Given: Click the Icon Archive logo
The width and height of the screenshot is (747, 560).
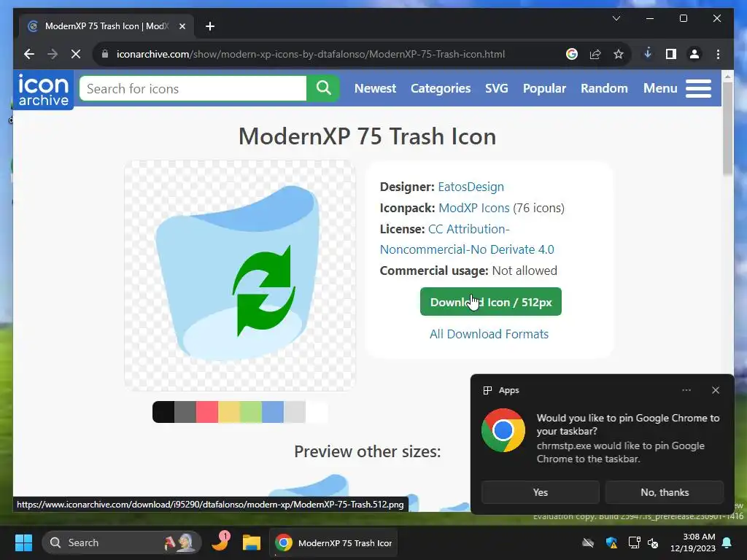Looking at the screenshot, I should click(43, 90).
